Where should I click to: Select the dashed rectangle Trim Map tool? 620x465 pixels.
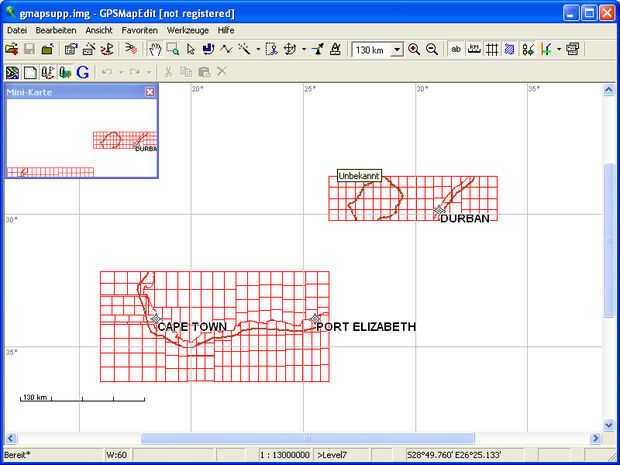click(272, 49)
